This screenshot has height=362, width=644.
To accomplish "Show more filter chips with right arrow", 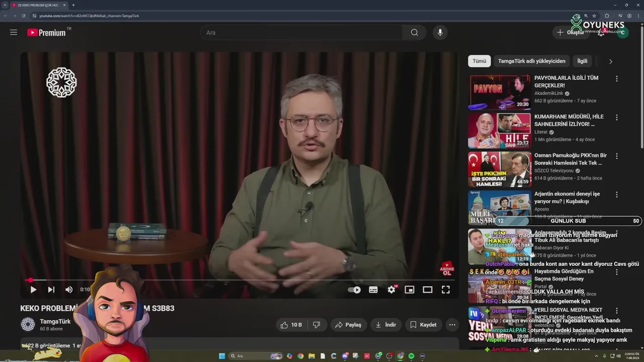I will pyautogui.click(x=611, y=61).
